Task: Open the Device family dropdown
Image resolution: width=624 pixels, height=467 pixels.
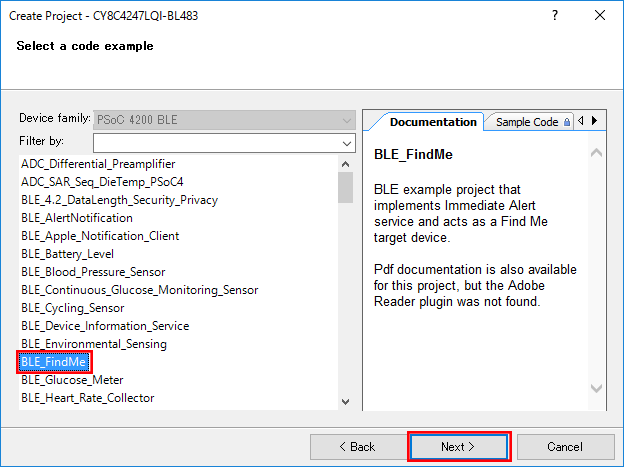Action: (224, 120)
